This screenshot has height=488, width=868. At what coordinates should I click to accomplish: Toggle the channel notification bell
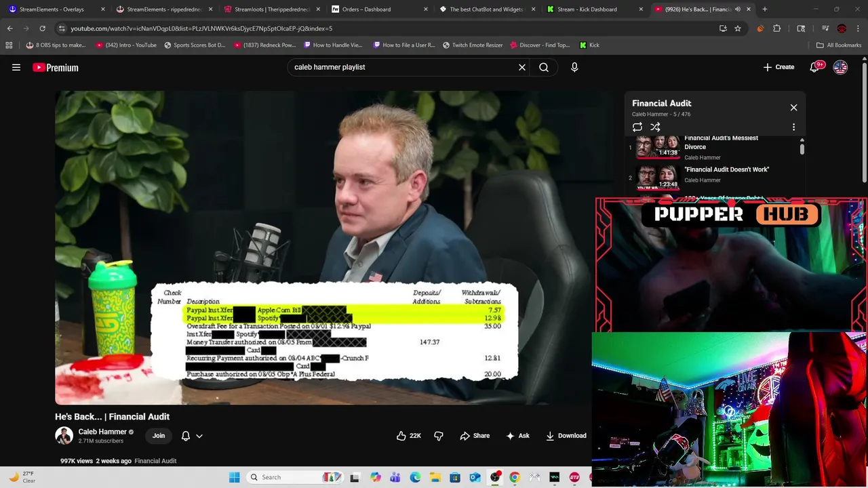click(x=186, y=436)
